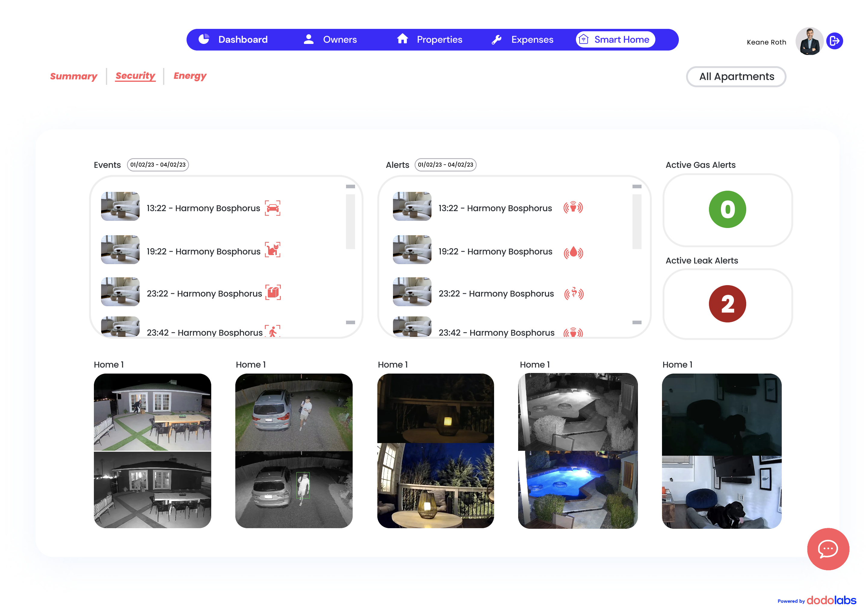Open 23:22 event thumbnail in Events list

coord(120,291)
